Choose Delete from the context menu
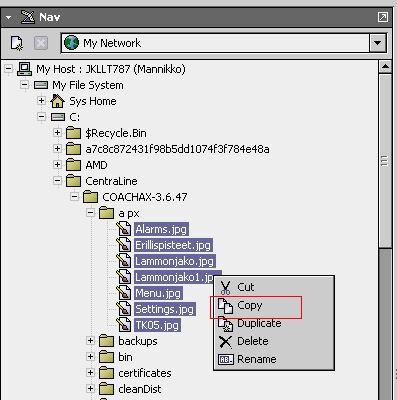The image size is (397, 400). pos(274,341)
